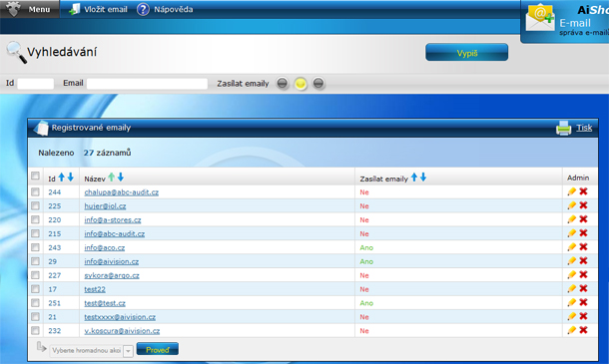609x364 pixels.
Task: Open Nápověda help in top bar
Action: tap(165, 9)
